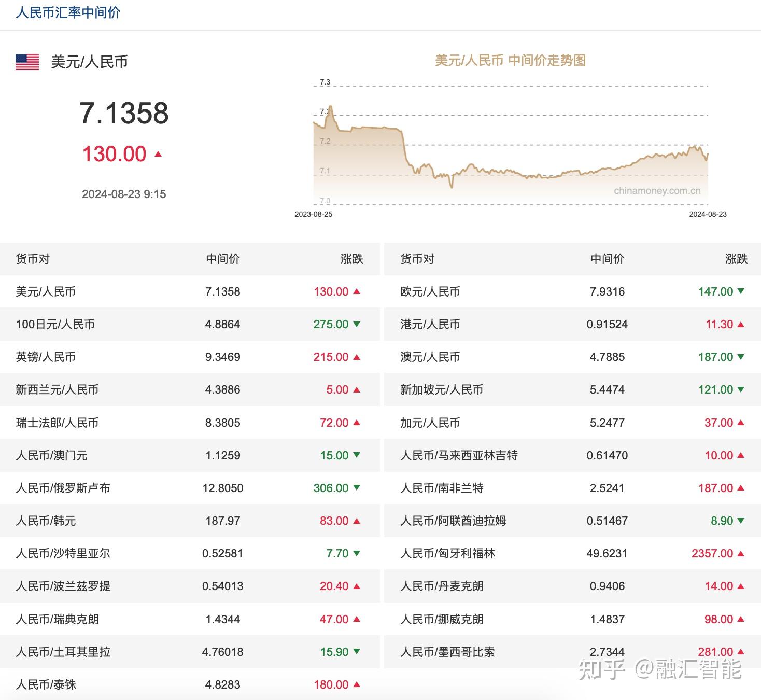Select the 人民币/俄罗斯卢布 currency pair
This screenshot has width=761, height=700.
click(x=63, y=488)
